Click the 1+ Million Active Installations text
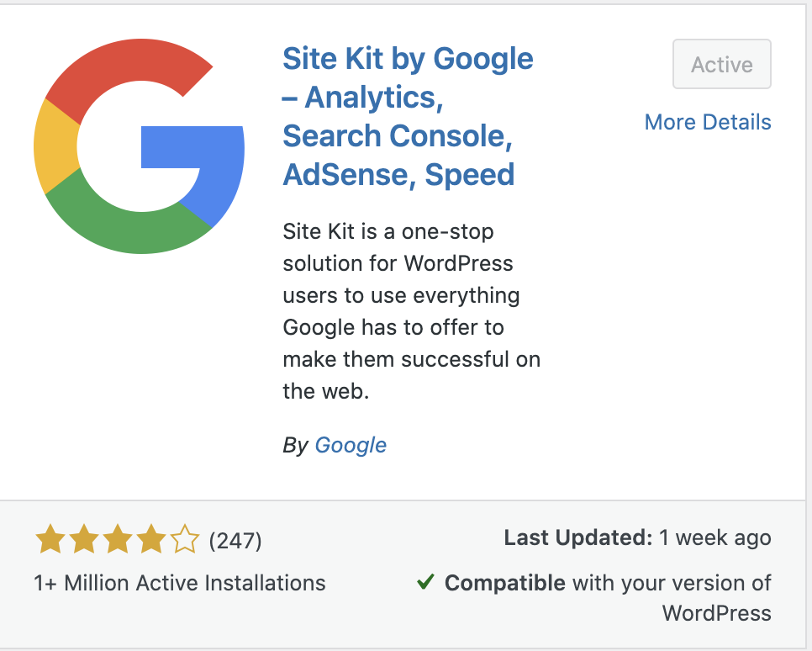The image size is (812, 651). (x=178, y=582)
